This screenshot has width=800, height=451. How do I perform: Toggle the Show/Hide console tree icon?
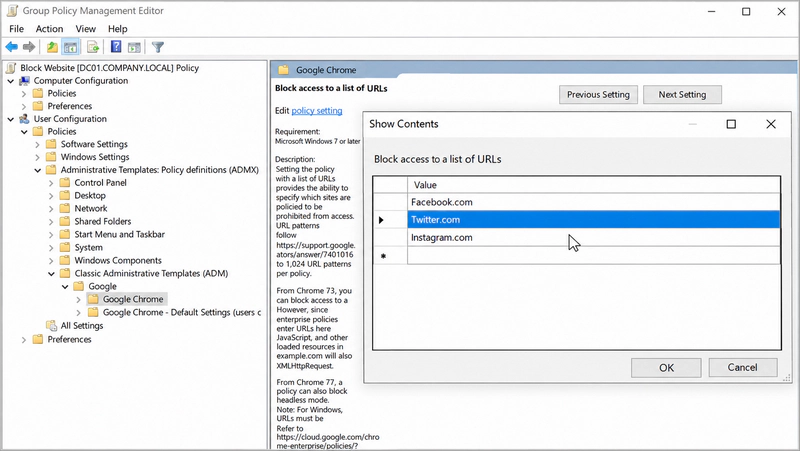pos(70,47)
